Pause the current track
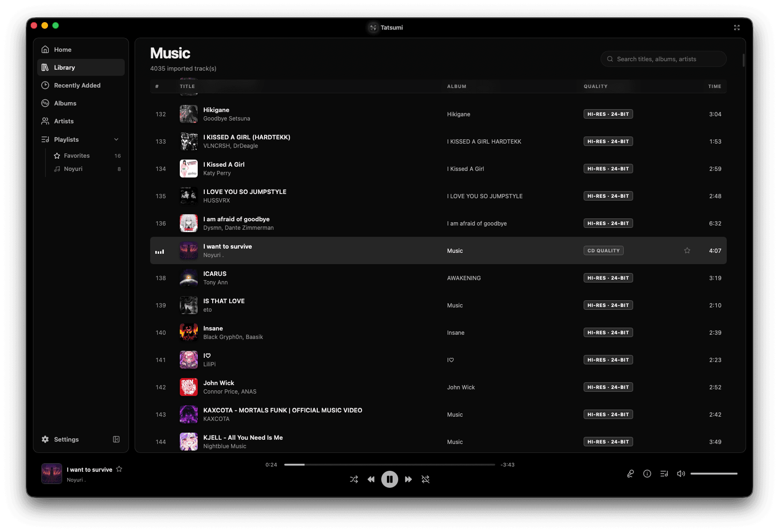779x532 pixels. pos(390,479)
